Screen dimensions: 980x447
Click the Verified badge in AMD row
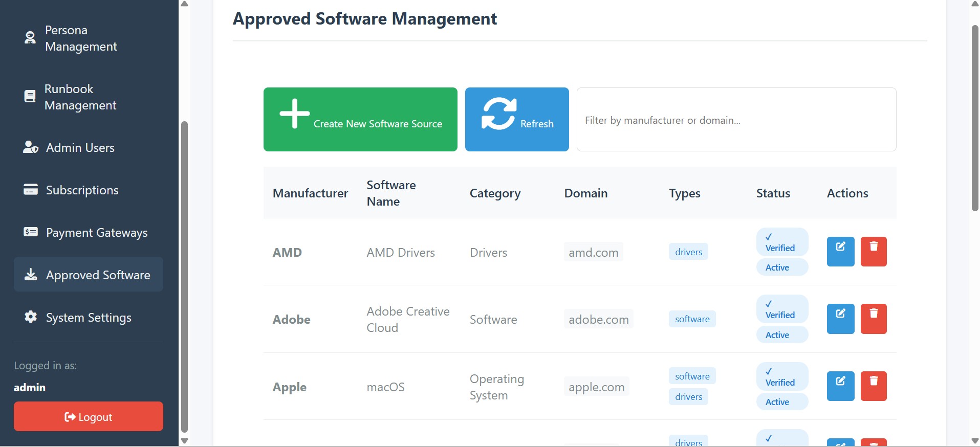782,242
